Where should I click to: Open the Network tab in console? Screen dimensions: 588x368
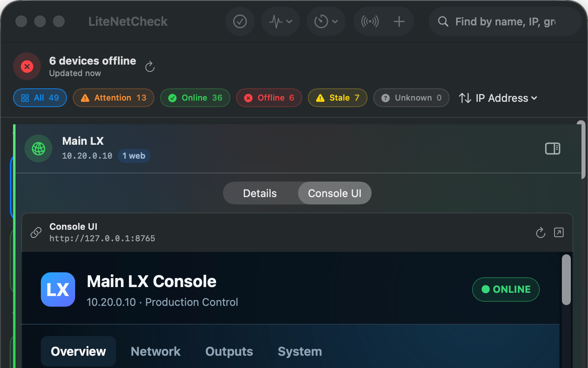(x=156, y=351)
